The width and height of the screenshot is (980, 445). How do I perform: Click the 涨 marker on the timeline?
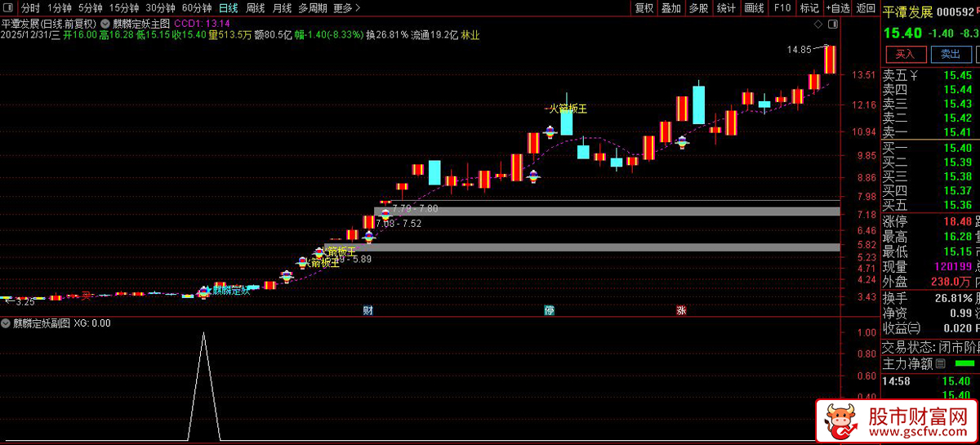681,310
